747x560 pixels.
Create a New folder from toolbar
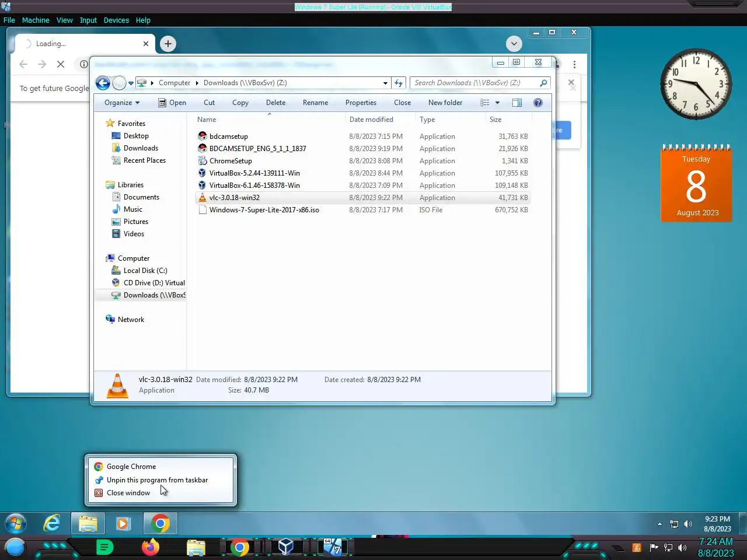445,103
